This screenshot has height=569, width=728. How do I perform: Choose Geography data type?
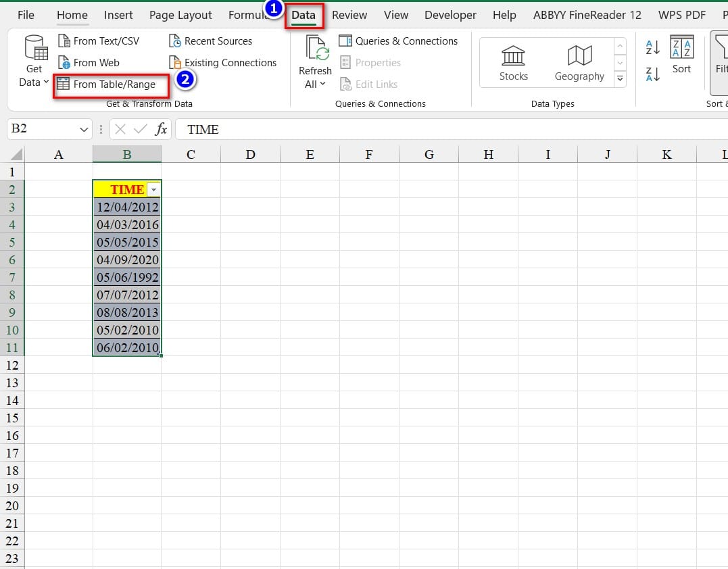(x=579, y=63)
